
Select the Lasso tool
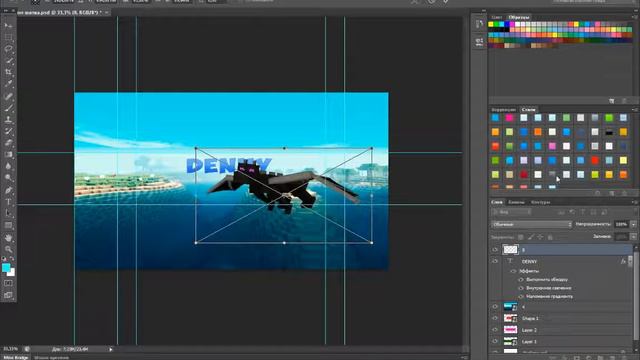pyautogui.click(x=8, y=49)
